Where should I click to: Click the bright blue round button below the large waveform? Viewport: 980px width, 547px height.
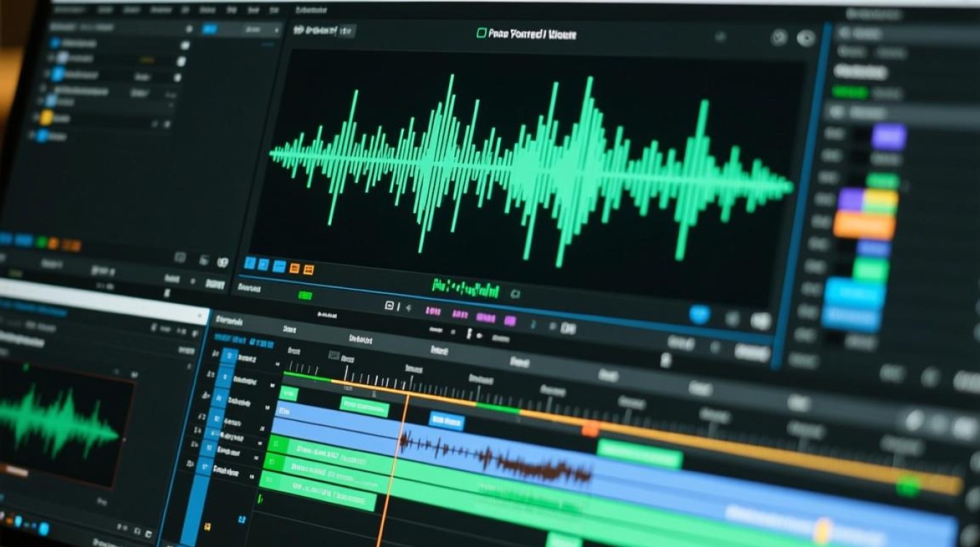point(699,314)
